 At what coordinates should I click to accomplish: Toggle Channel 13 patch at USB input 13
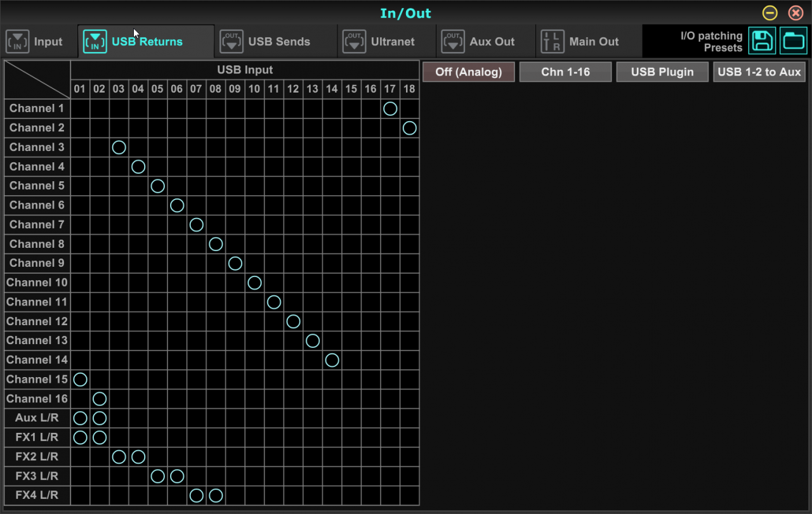[x=313, y=341]
